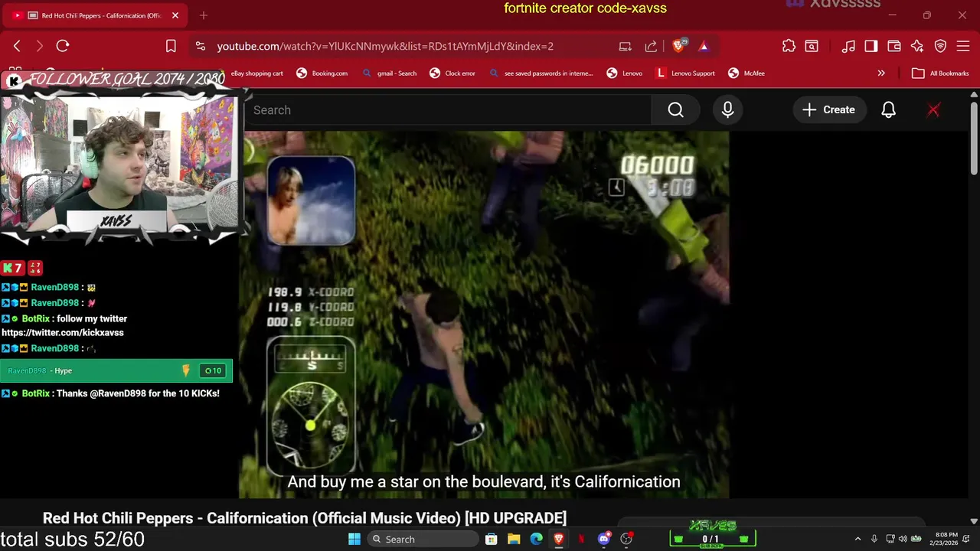Open the twitter.com/kickxavss link in chat
The width and height of the screenshot is (980, 551).
coord(63,333)
